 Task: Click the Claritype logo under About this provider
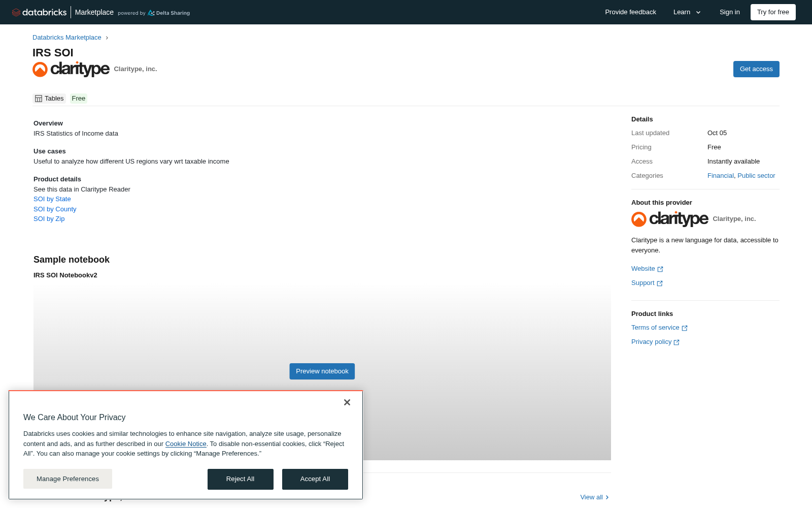[x=670, y=219]
